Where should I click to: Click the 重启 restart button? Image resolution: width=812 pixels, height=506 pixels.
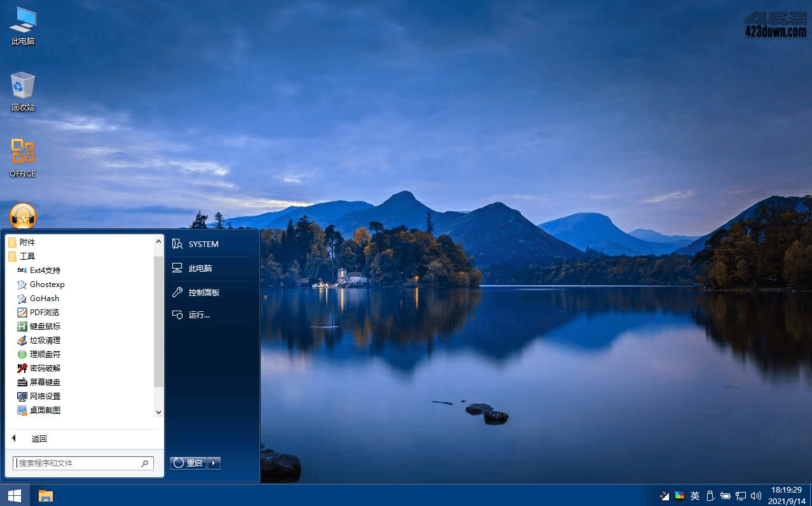tap(188, 463)
